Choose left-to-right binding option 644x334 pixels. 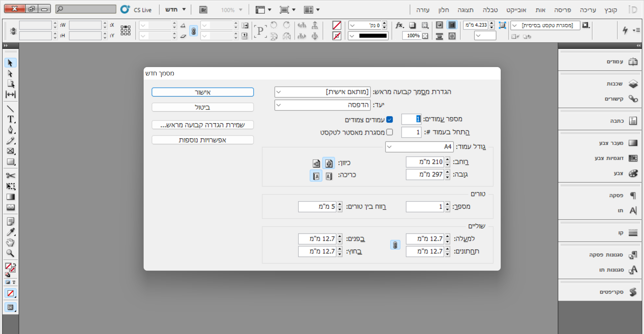click(x=316, y=176)
